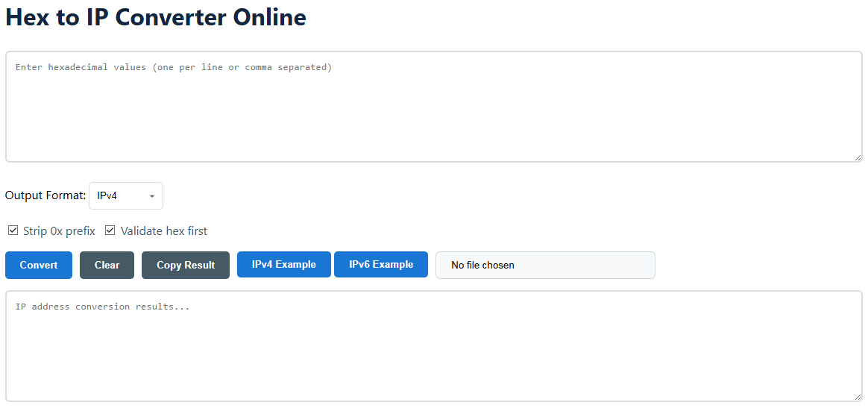Load the IPv4 Example
868x408 pixels.
tap(283, 264)
